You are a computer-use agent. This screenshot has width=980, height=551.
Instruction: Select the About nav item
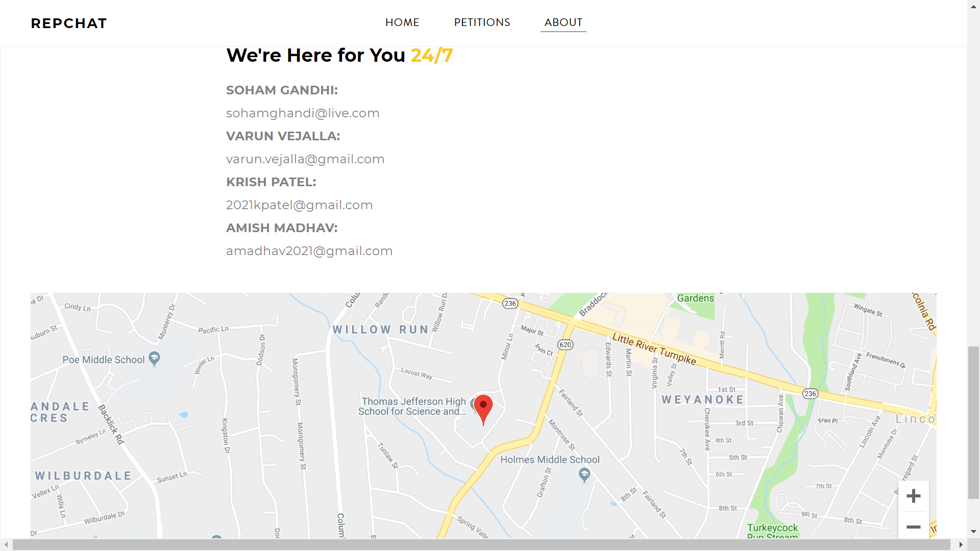point(563,22)
